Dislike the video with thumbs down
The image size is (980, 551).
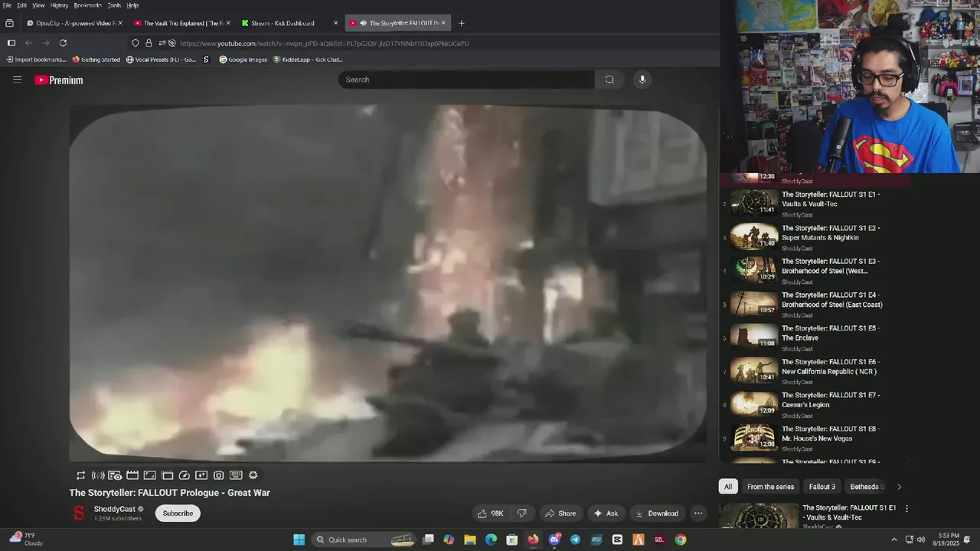[x=522, y=514]
